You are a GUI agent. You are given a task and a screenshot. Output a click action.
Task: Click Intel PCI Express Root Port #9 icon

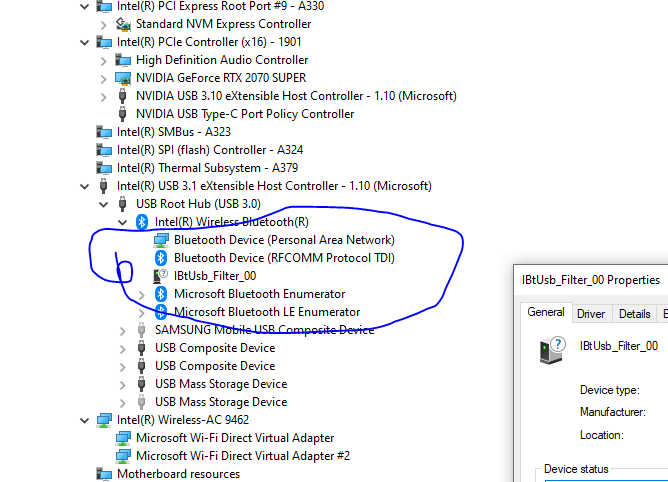pos(104,6)
